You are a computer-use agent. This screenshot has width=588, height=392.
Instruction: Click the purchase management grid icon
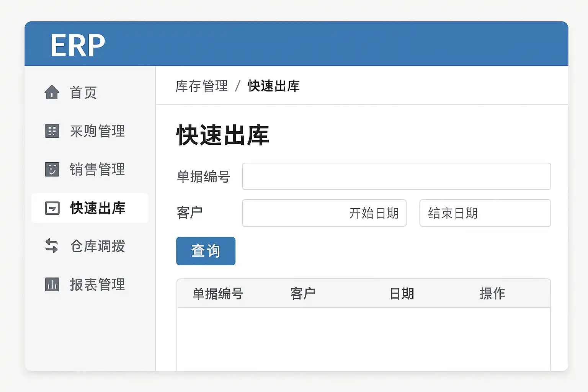click(52, 131)
